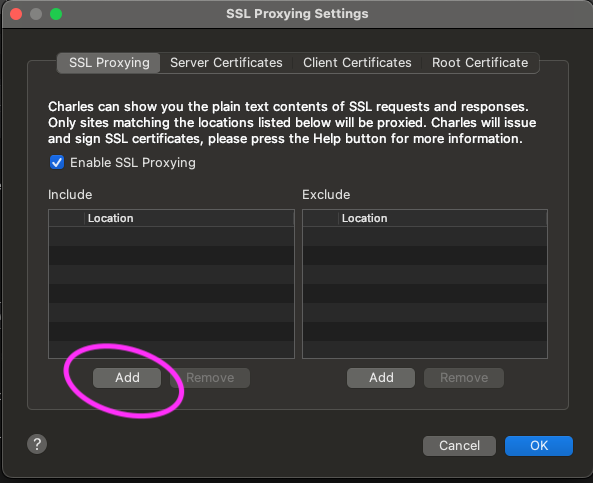Image resolution: width=593 pixels, height=483 pixels.
Task: Click Remove under the Exclude list
Action: [x=464, y=377]
